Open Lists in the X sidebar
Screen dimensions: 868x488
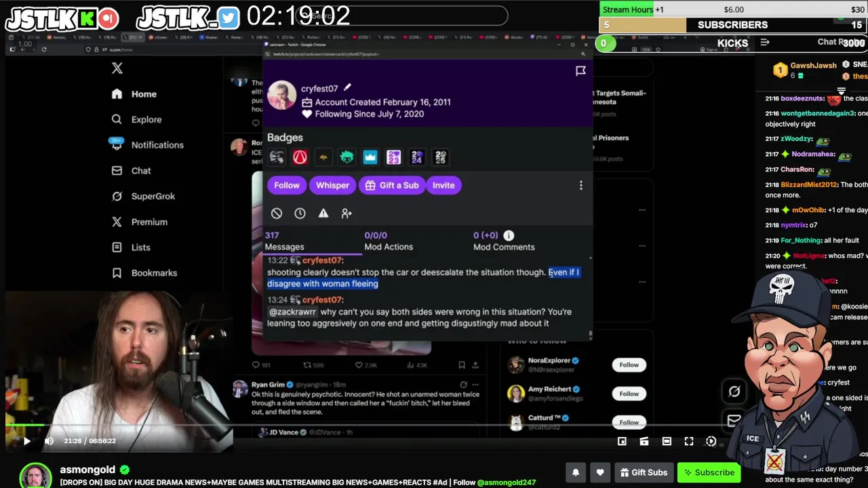click(131, 247)
